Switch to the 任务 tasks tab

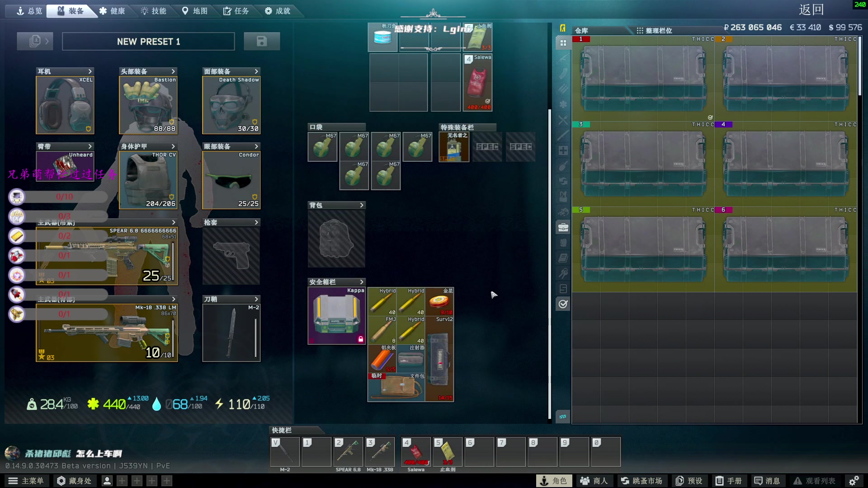coord(236,11)
